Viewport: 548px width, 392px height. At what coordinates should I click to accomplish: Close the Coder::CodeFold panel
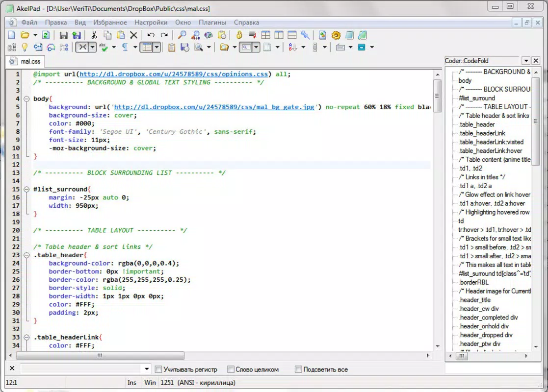click(x=536, y=61)
